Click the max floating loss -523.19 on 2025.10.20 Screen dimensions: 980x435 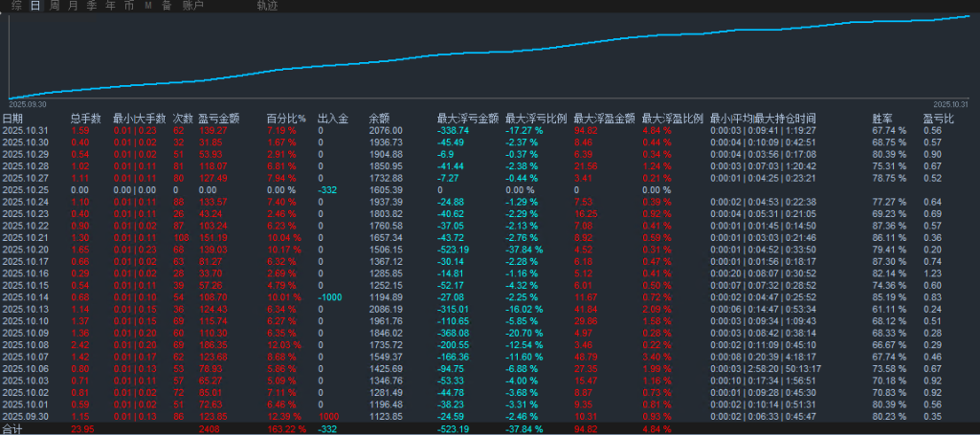(455, 249)
